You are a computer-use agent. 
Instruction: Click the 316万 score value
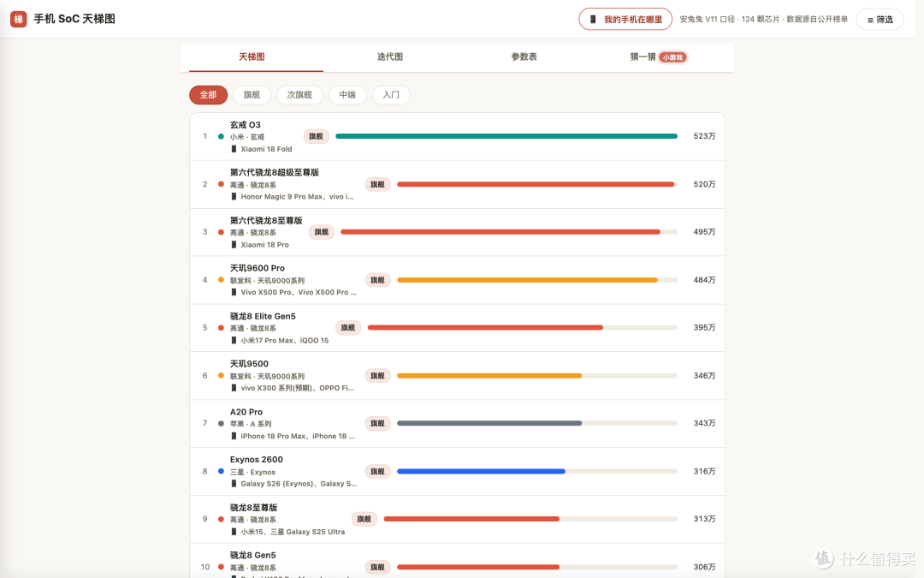(x=704, y=471)
